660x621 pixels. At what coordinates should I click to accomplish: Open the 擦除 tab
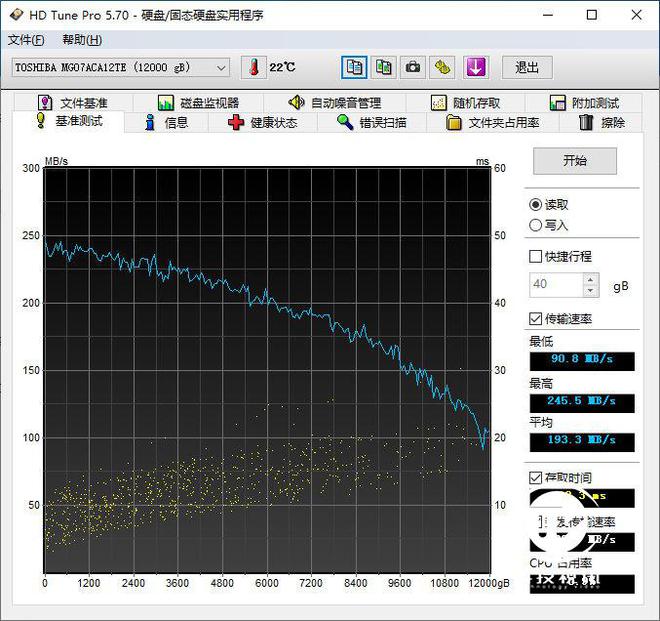click(x=601, y=123)
